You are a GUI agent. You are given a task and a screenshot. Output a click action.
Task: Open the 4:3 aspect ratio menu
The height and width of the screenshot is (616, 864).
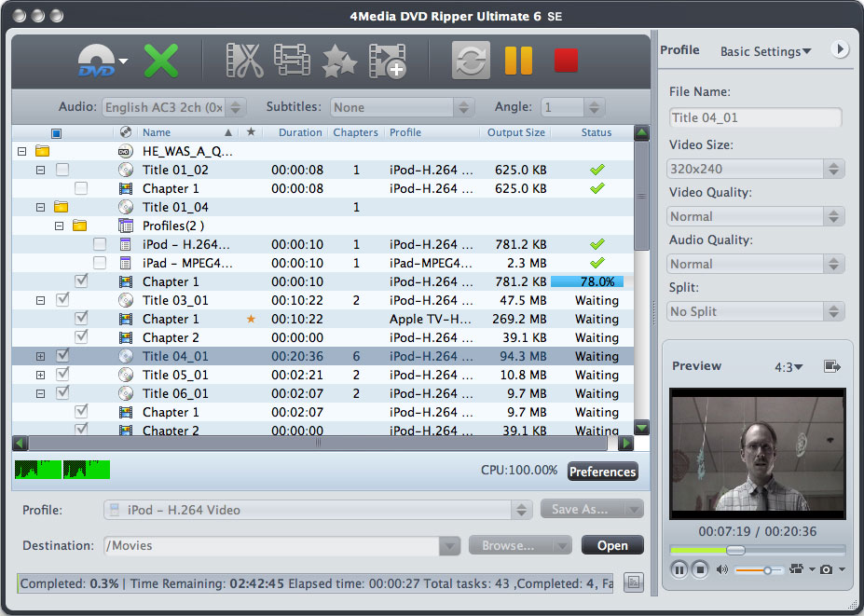789,367
